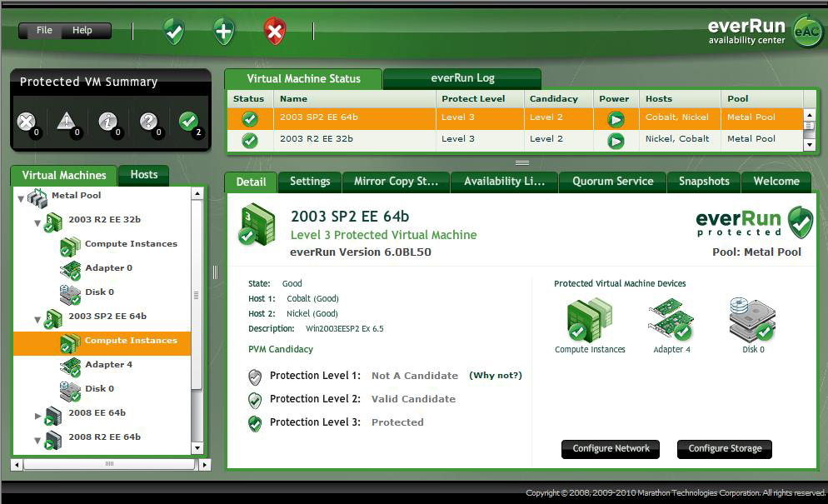Open the Availability Links tab
828x504 pixels.
[x=504, y=182]
